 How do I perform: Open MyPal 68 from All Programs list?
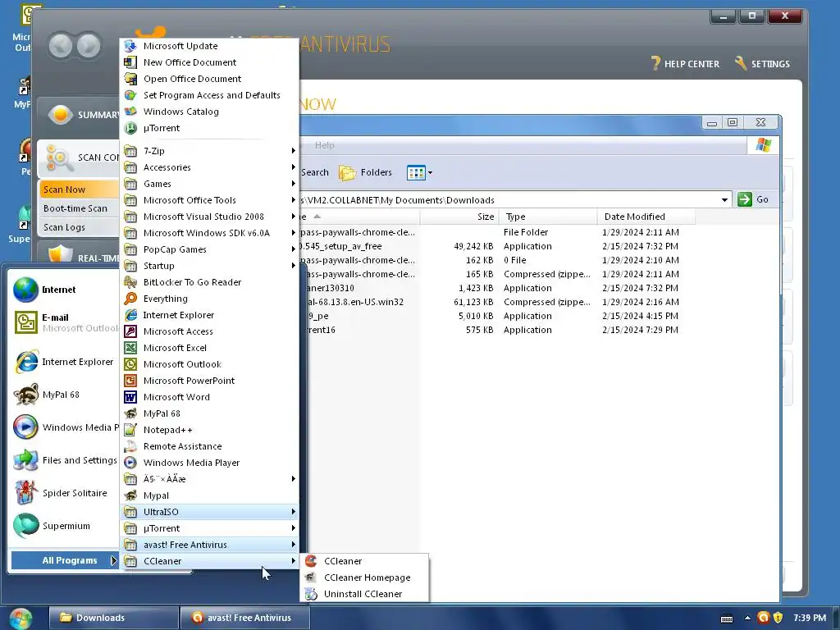tap(209, 413)
